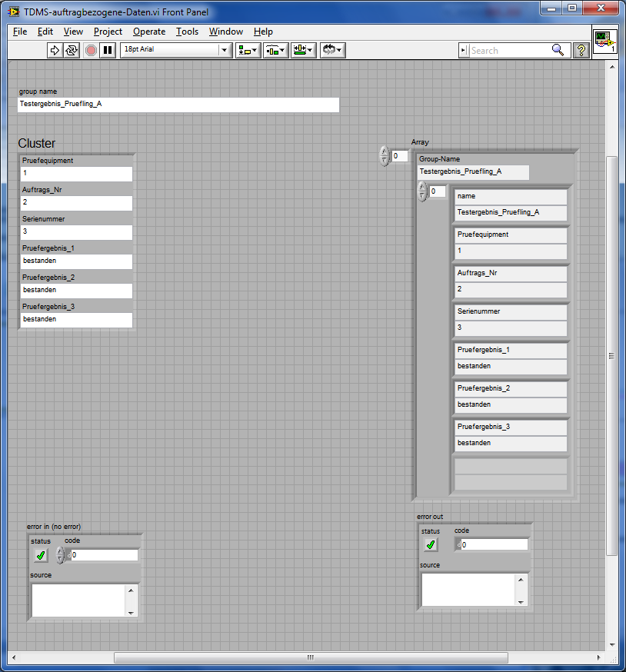Click the search options arrow left of Search
Image resolution: width=626 pixels, height=672 pixels.
click(x=464, y=51)
